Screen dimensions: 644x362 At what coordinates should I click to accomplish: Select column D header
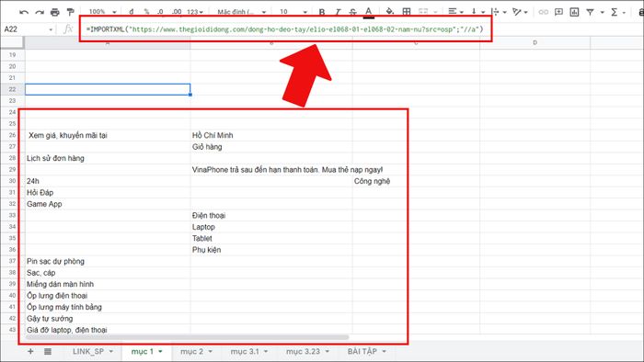coord(535,42)
